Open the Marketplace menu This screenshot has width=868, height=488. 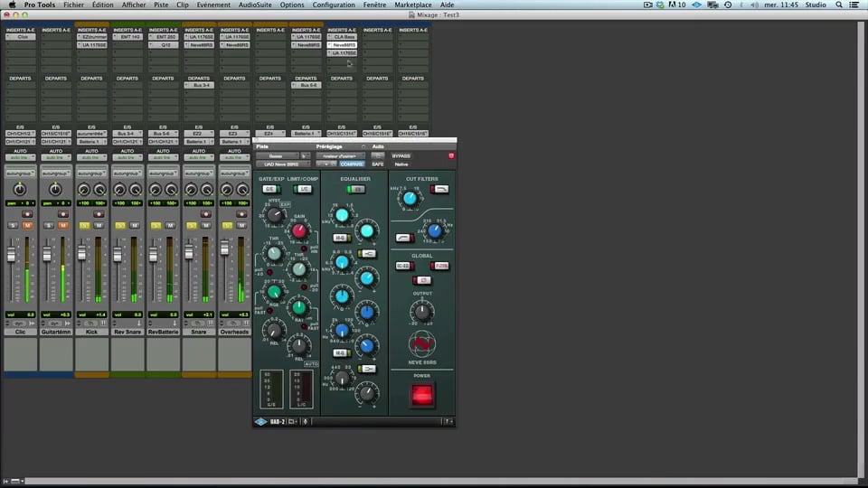413,5
